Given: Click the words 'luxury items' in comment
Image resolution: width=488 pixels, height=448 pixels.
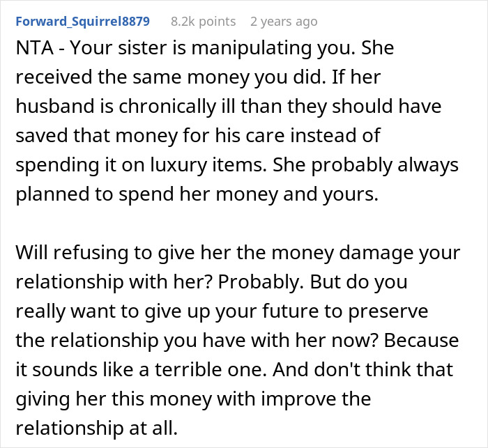Looking at the screenshot, I should click(208, 165).
